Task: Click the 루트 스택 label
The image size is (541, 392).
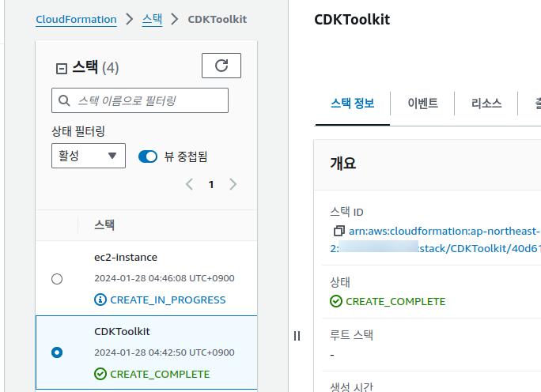Action: pos(351,334)
